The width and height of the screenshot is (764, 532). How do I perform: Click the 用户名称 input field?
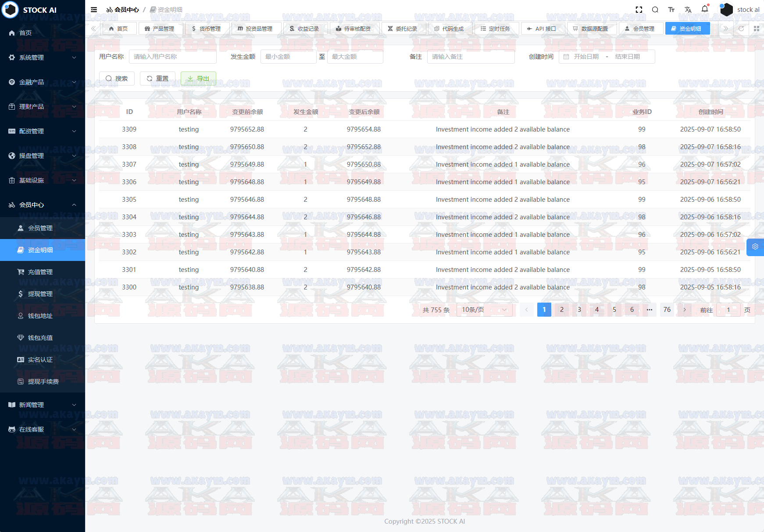pos(172,57)
